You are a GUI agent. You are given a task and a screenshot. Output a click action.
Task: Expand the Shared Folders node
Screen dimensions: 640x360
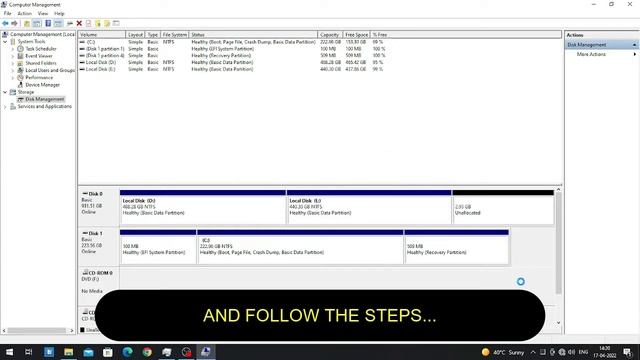pyautogui.click(x=13, y=63)
